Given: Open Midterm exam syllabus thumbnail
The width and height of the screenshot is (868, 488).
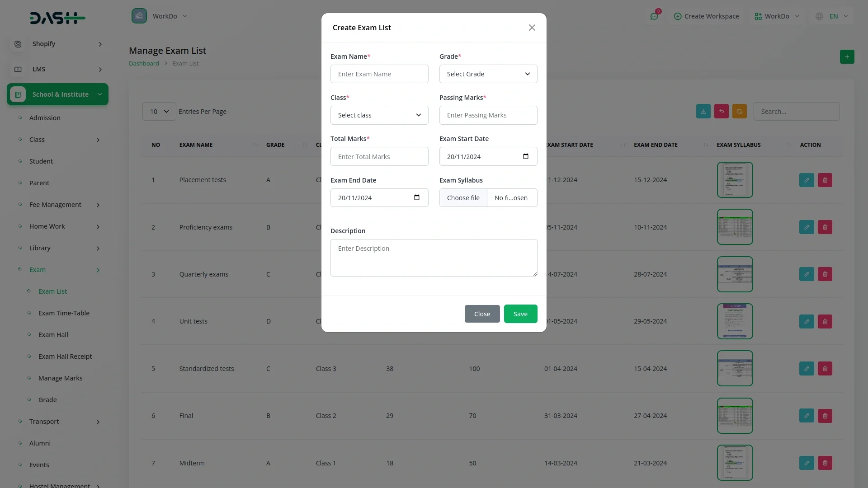Looking at the screenshot, I should click(x=735, y=463).
